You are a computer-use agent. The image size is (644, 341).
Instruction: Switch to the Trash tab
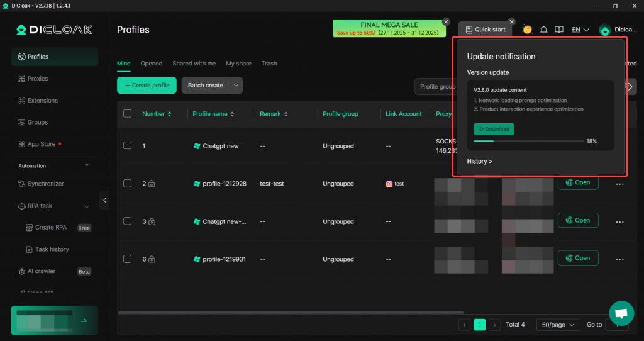(x=269, y=64)
